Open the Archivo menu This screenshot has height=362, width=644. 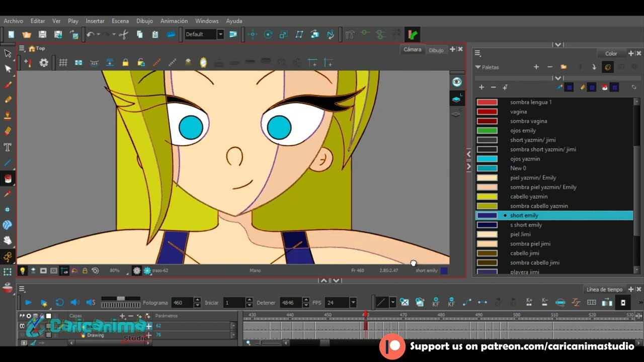[14, 21]
